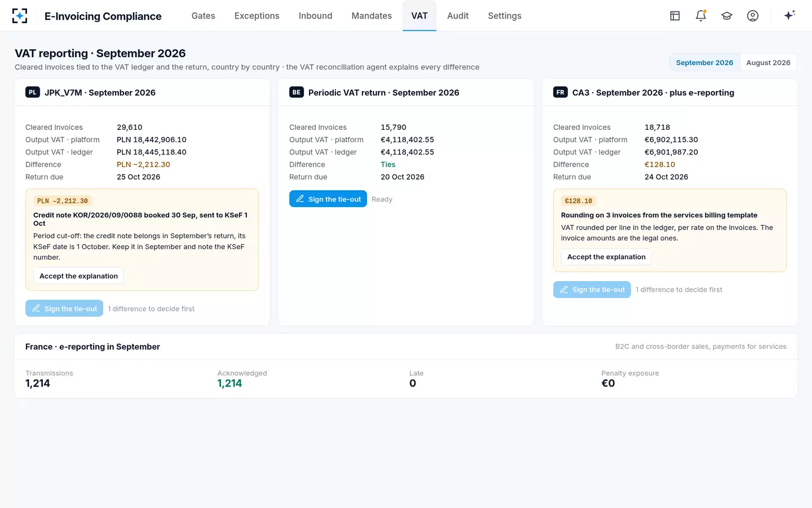The height and width of the screenshot is (508, 812).
Task: Click the 'Ready' status text
Action: click(382, 199)
